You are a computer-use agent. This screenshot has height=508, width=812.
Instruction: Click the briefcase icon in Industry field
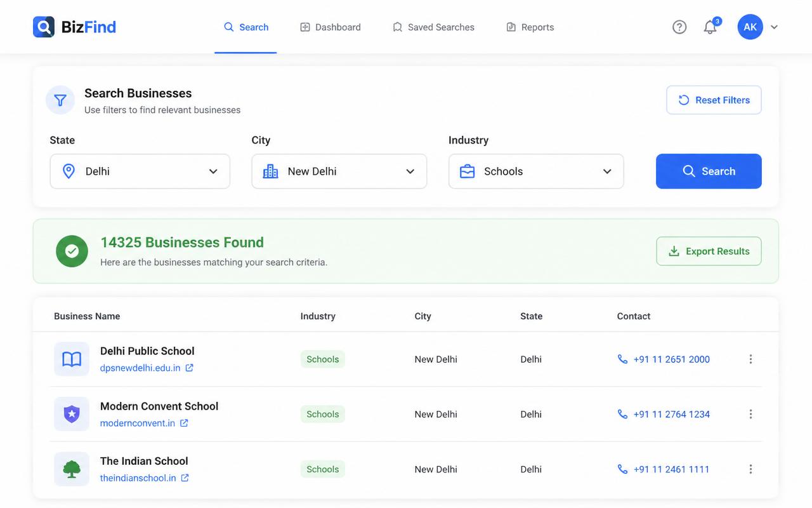click(467, 171)
